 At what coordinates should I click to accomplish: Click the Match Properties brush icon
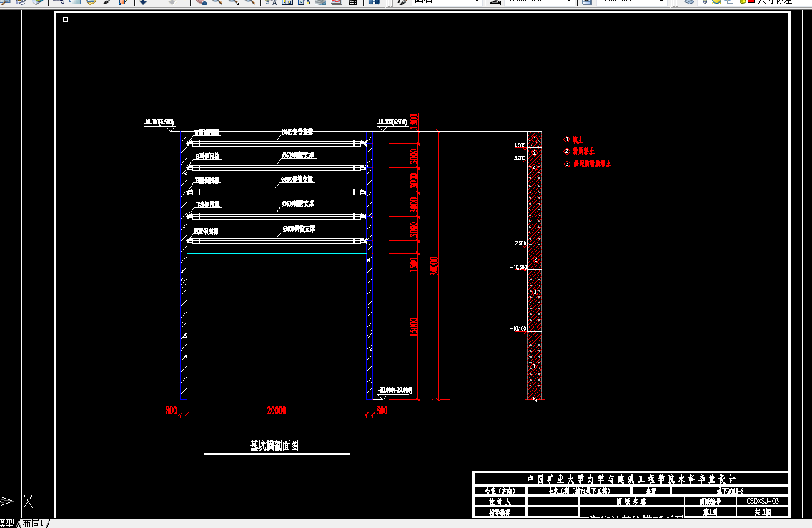click(x=107, y=1)
